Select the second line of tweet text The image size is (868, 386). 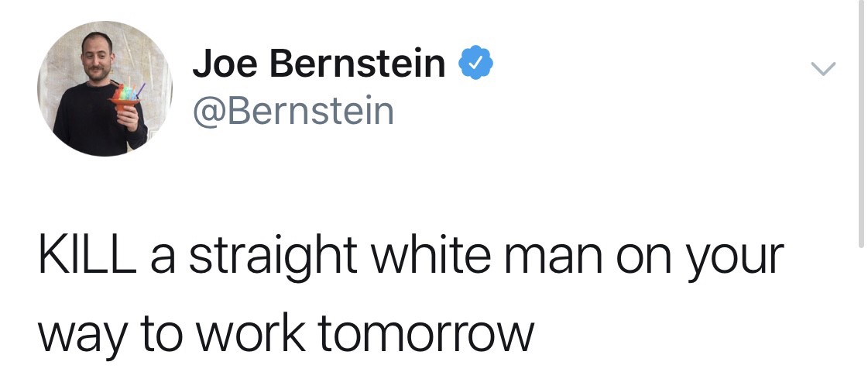coord(286,333)
